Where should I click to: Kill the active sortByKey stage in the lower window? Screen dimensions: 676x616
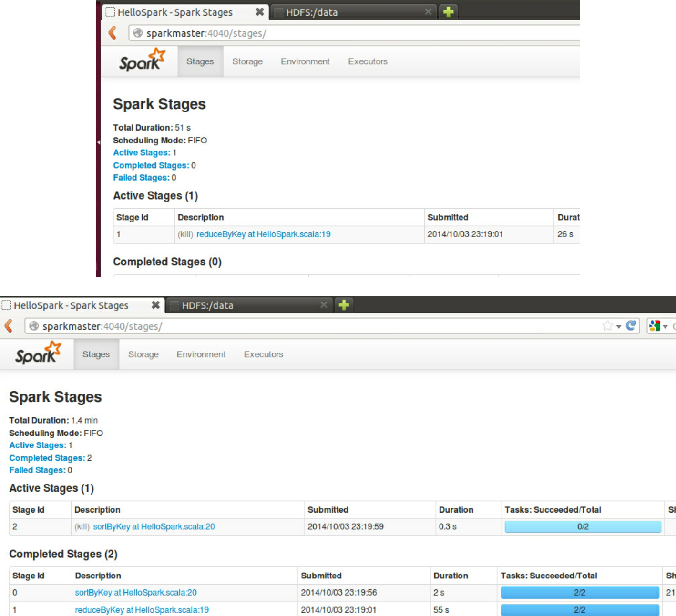point(82,527)
